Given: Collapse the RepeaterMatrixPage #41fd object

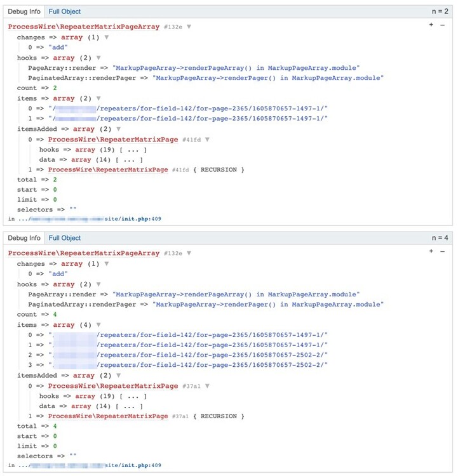Looking at the screenshot, I should point(207,140).
